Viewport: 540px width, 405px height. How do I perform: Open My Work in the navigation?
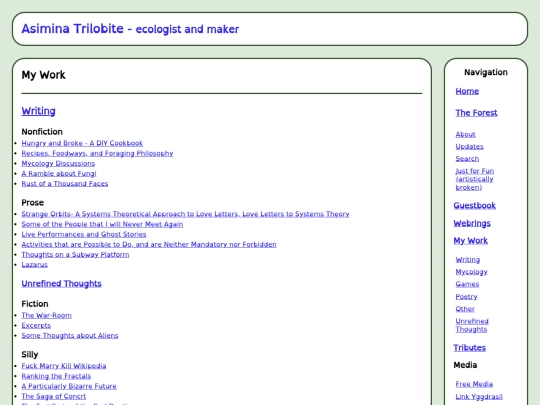pyautogui.click(x=470, y=241)
